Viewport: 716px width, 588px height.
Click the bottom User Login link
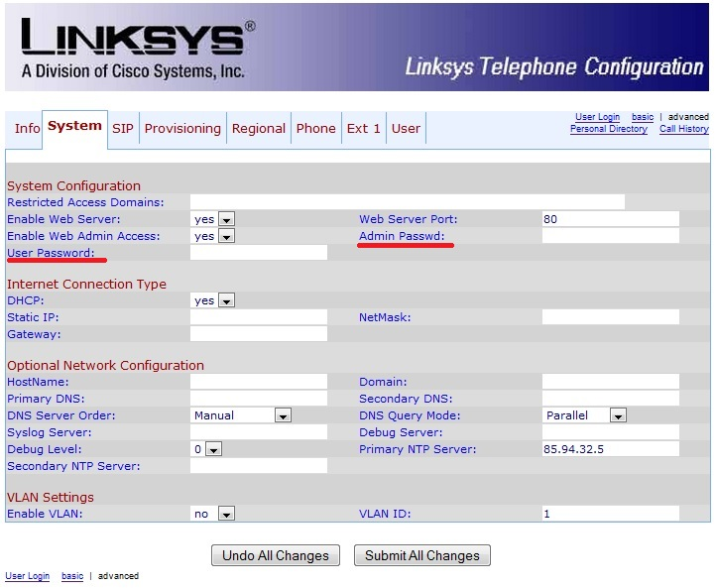pos(28,576)
